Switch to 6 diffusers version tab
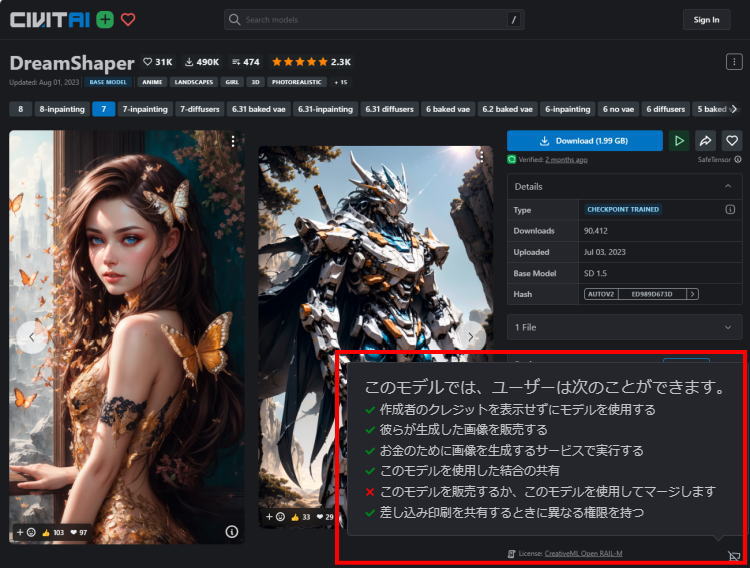 (x=666, y=109)
